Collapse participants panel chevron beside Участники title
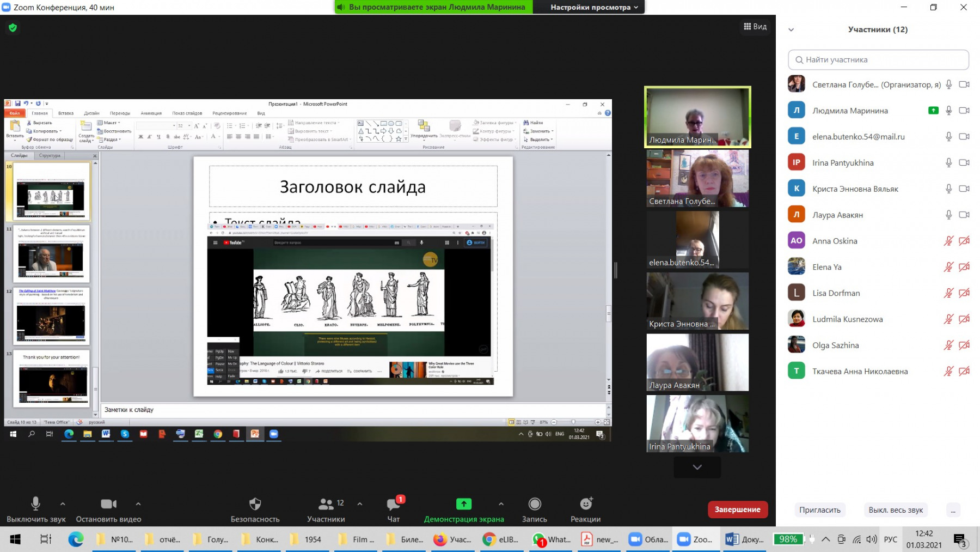The image size is (980, 552). click(x=791, y=30)
